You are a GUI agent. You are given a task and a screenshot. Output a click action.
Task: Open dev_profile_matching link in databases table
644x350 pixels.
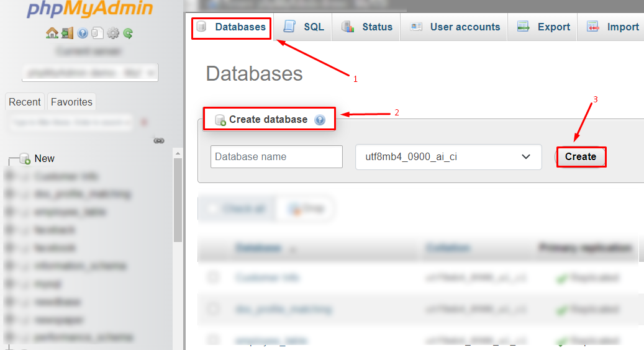283,309
